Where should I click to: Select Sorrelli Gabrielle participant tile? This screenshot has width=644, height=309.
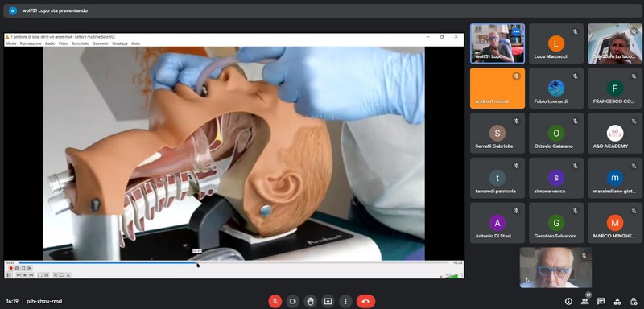click(497, 134)
